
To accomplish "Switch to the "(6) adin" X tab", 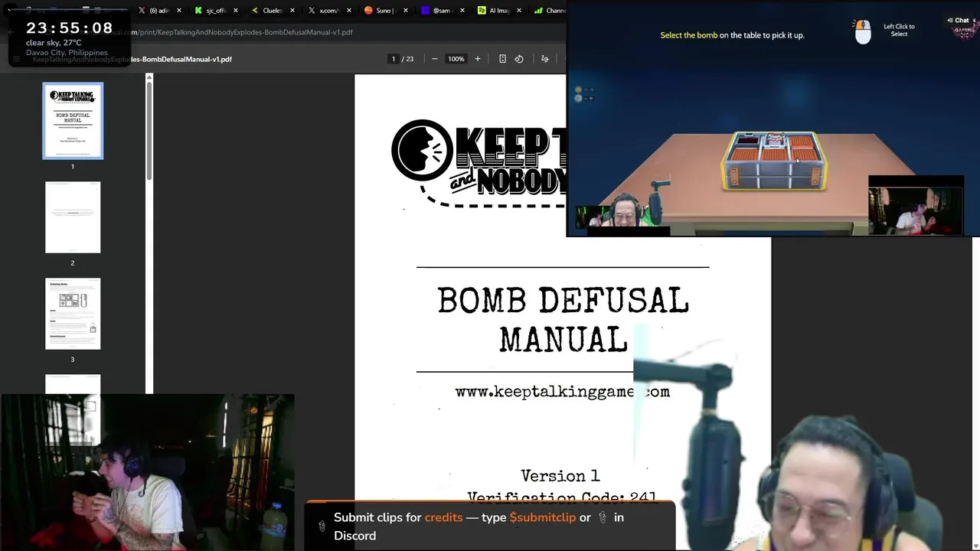I will (155, 11).
